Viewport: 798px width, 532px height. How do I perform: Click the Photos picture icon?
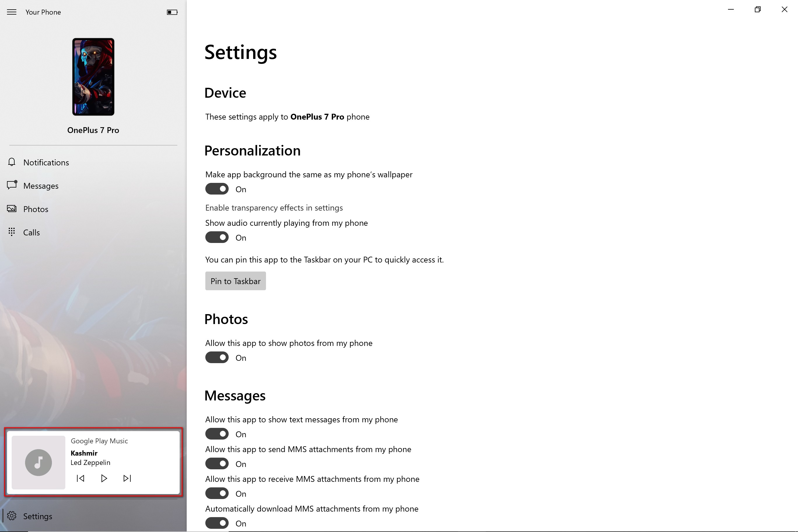(12, 209)
